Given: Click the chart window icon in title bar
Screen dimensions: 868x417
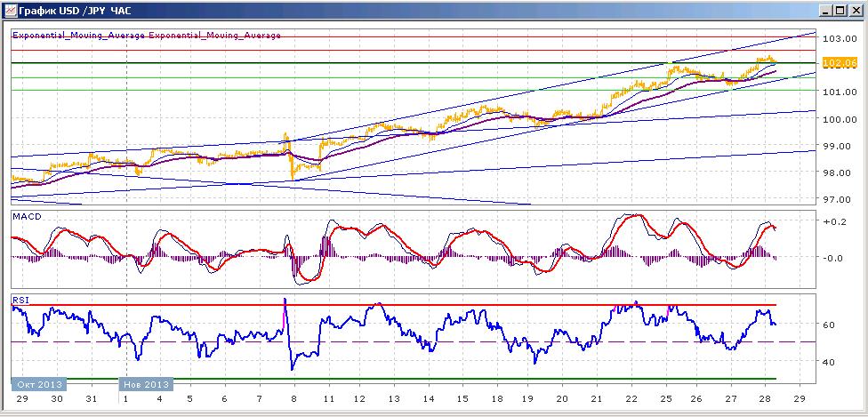Looking at the screenshot, I should pyautogui.click(x=11, y=10).
